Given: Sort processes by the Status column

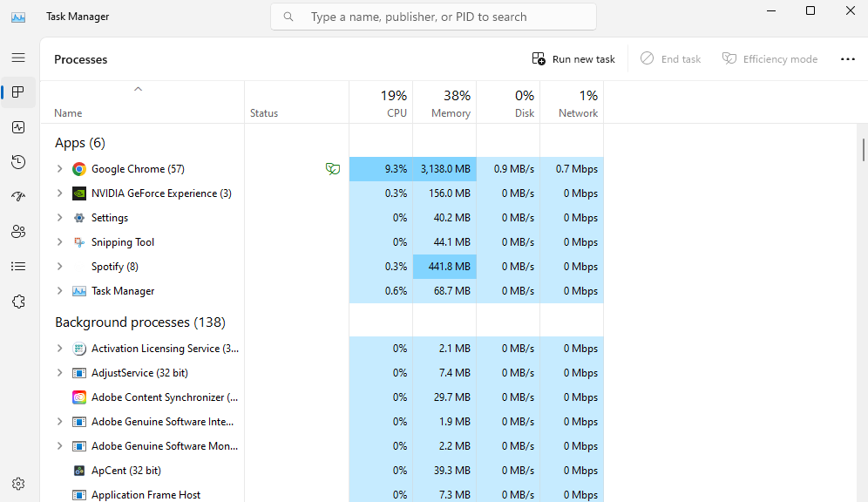Looking at the screenshot, I should coord(296,102).
